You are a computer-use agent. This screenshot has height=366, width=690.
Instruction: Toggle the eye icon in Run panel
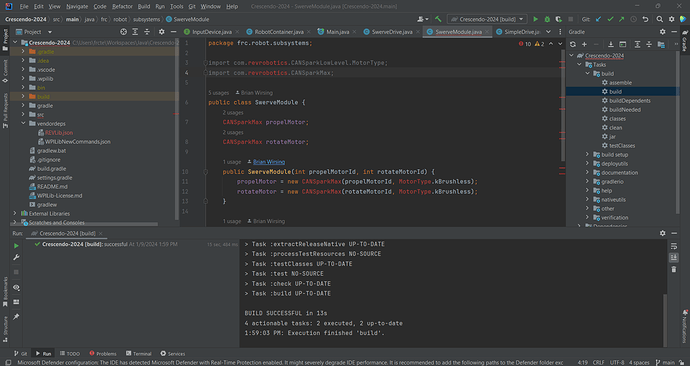[x=16, y=288]
